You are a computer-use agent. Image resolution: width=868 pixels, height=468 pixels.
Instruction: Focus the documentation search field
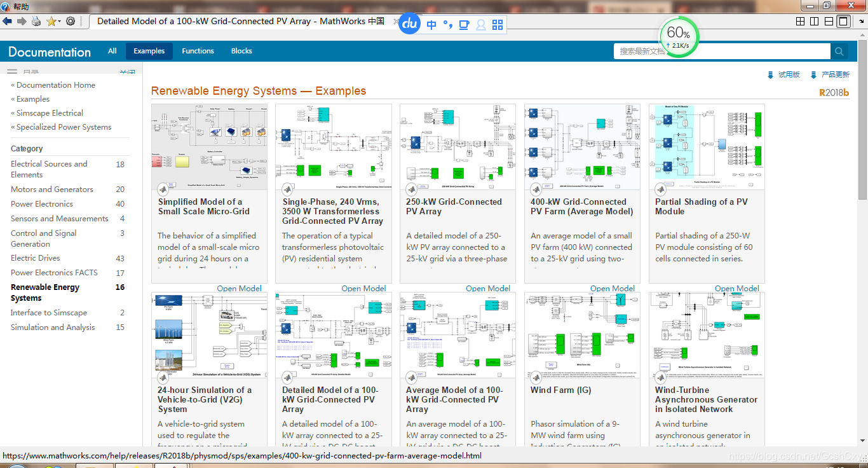click(x=722, y=52)
